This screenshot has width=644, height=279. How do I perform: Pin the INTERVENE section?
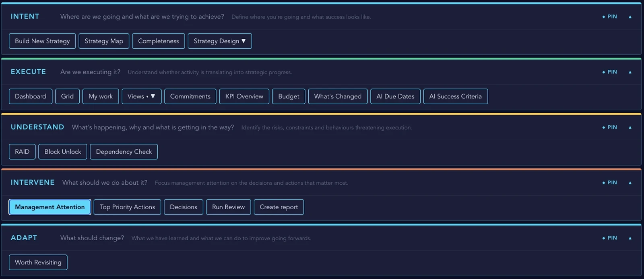click(x=610, y=183)
